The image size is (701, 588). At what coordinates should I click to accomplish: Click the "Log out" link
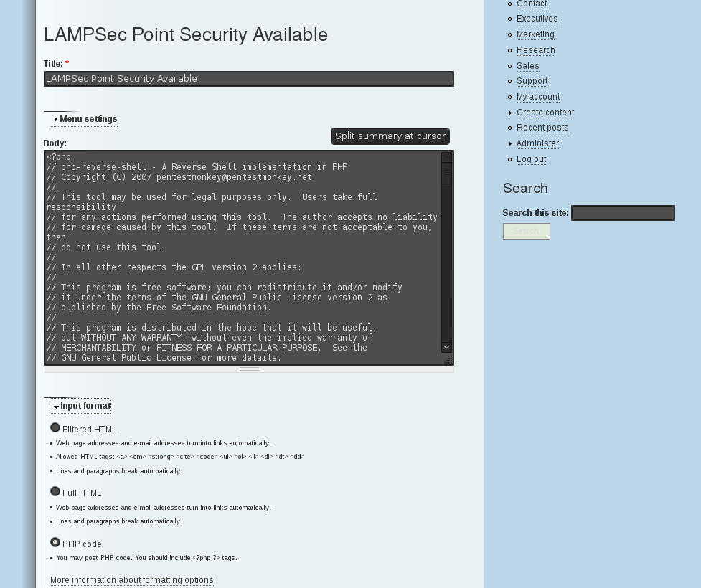click(531, 158)
